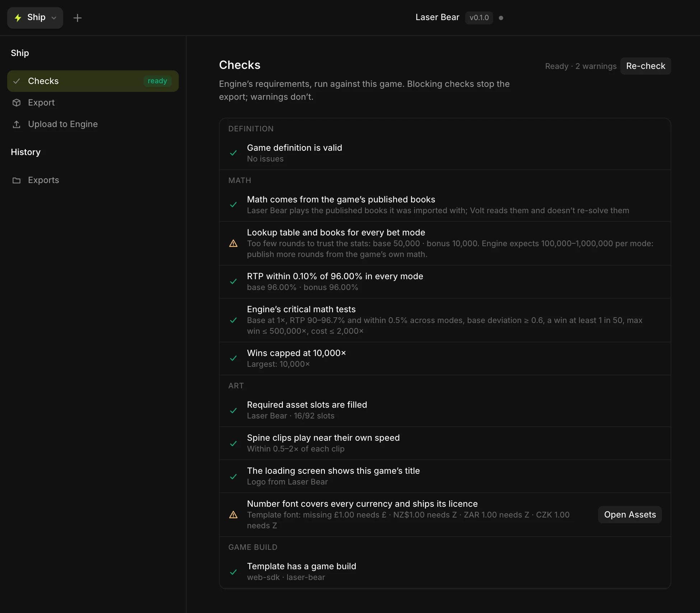Click the Export box icon
The width and height of the screenshot is (700, 613).
pyautogui.click(x=17, y=103)
